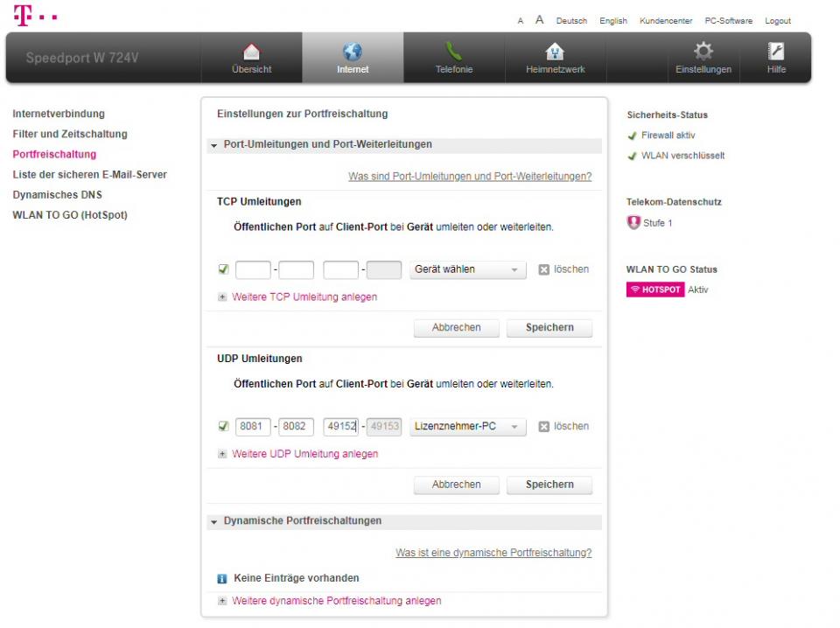
Task: Expand Weitere UDP Umleitung anlegen
Action: click(304, 454)
